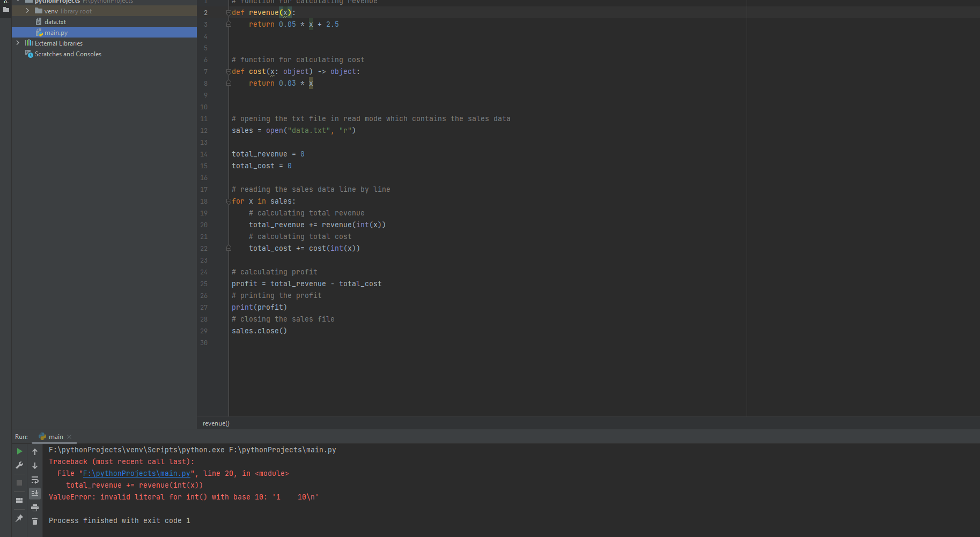The width and height of the screenshot is (980, 537).
Task: Pin the Run tool window tab
Action: click(19, 519)
